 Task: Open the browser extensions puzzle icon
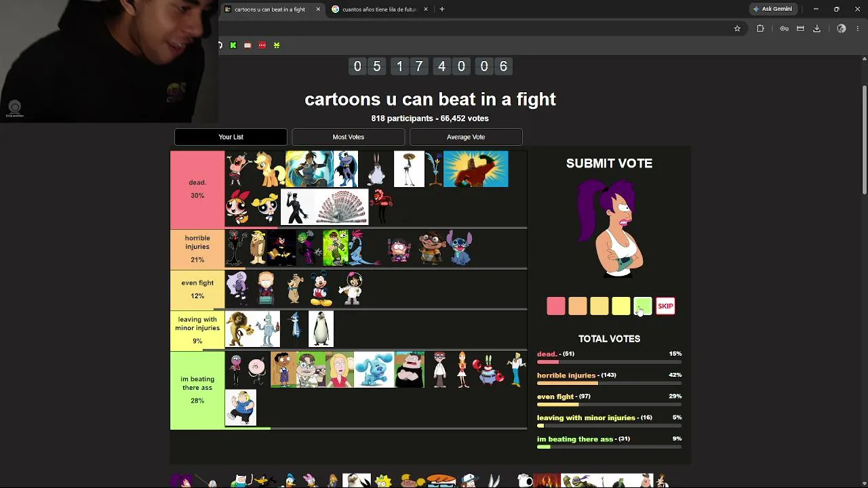coord(760,28)
